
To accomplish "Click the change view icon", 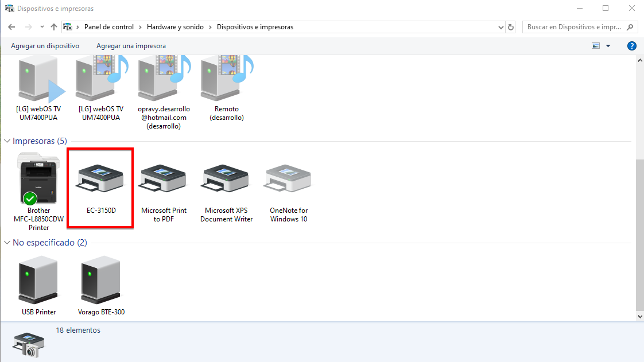I will [596, 46].
